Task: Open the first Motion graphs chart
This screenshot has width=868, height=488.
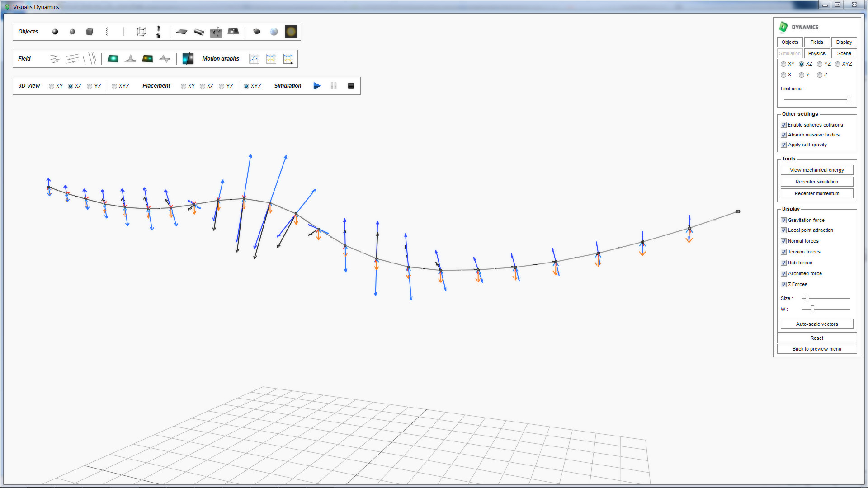Action: [x=254, y=58]
